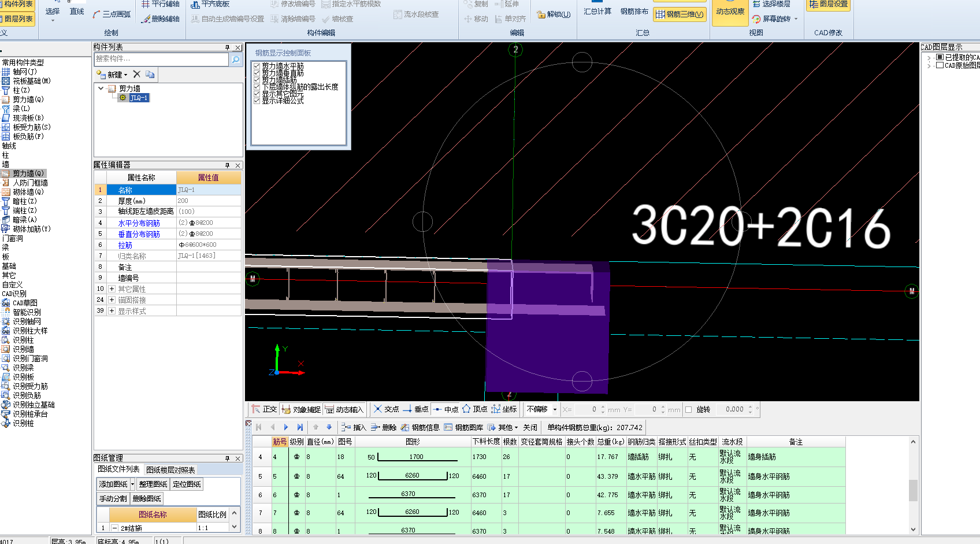Image resolution: width=980 pixels, height=544 pixels.
Task: Click the search magnifier in 构件列表
Action: point(236,59)
